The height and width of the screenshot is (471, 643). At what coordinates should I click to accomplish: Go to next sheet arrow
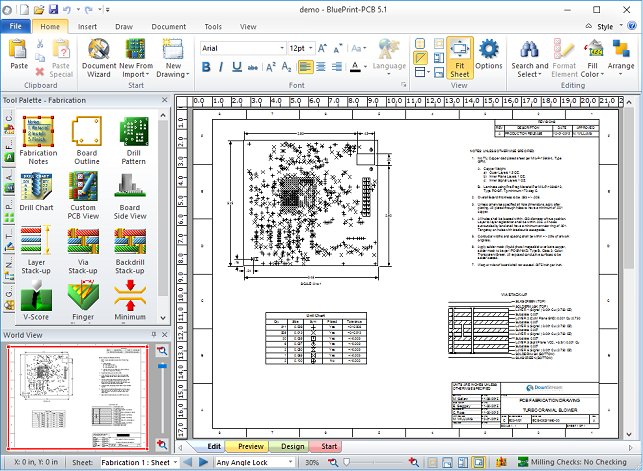pyautogui.click(x=203, y=462)
